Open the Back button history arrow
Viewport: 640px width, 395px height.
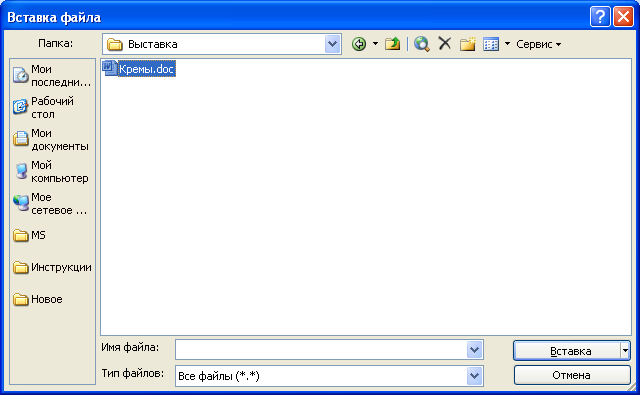click(x=375, y=44)
